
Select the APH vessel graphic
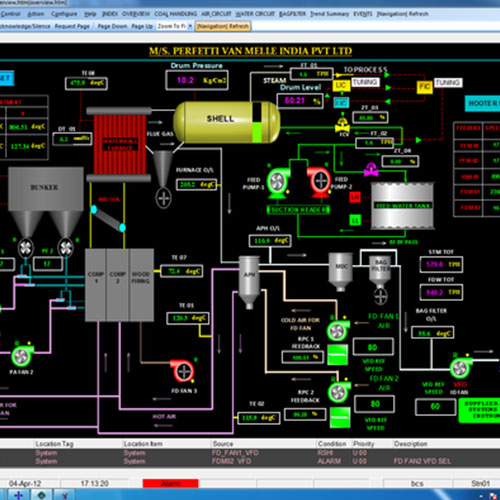(249, 282)
